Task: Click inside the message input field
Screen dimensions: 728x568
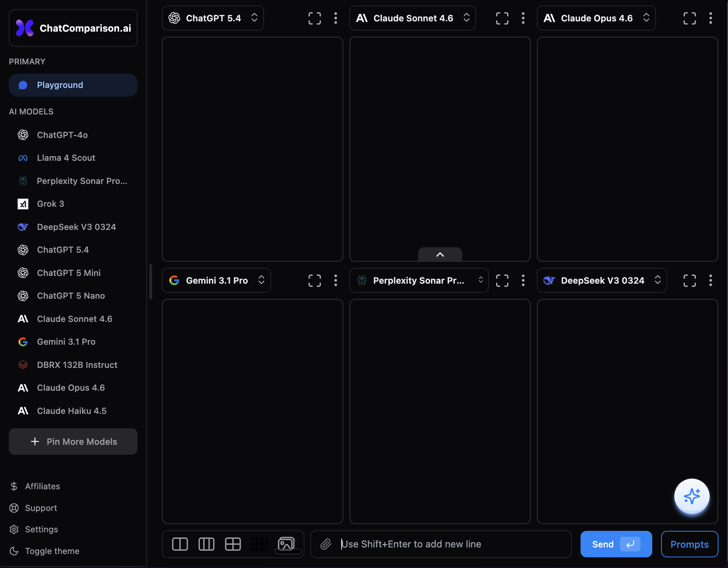Action: tap(441, 544)
